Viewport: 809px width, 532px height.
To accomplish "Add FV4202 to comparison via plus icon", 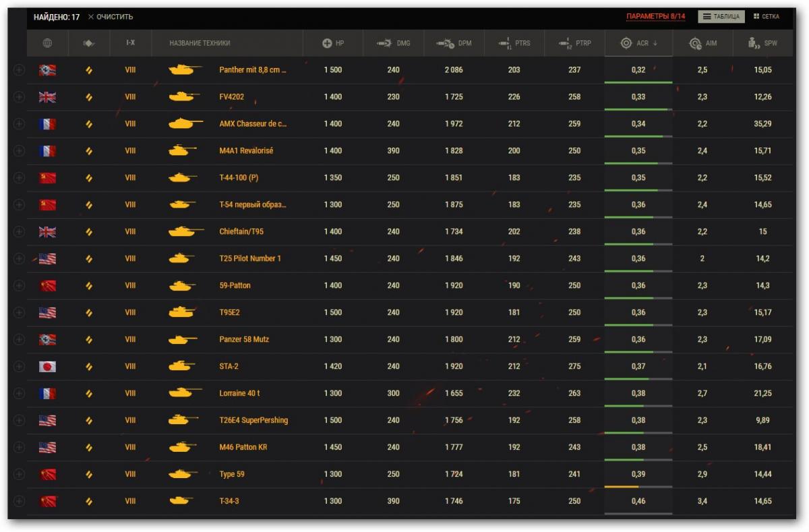I will tap(19, 97).
